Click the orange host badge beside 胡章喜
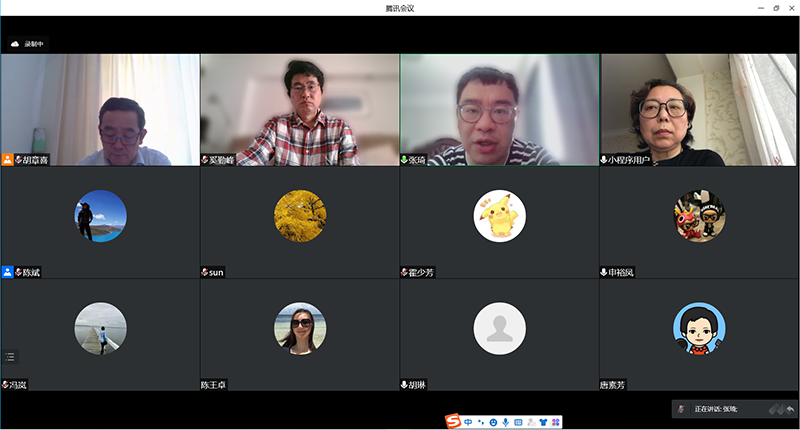800x430 pixels. click(x=7, y=159)
